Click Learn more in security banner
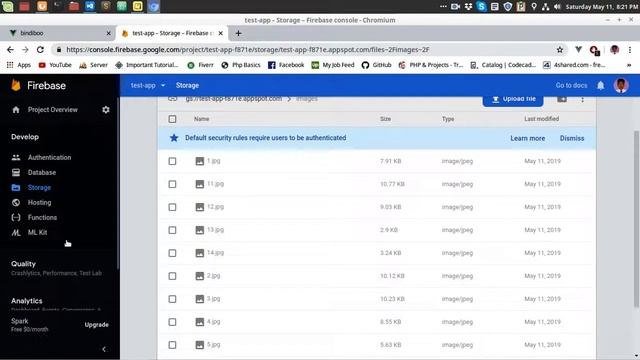This screenshot has width=640, height=360. 527,138
